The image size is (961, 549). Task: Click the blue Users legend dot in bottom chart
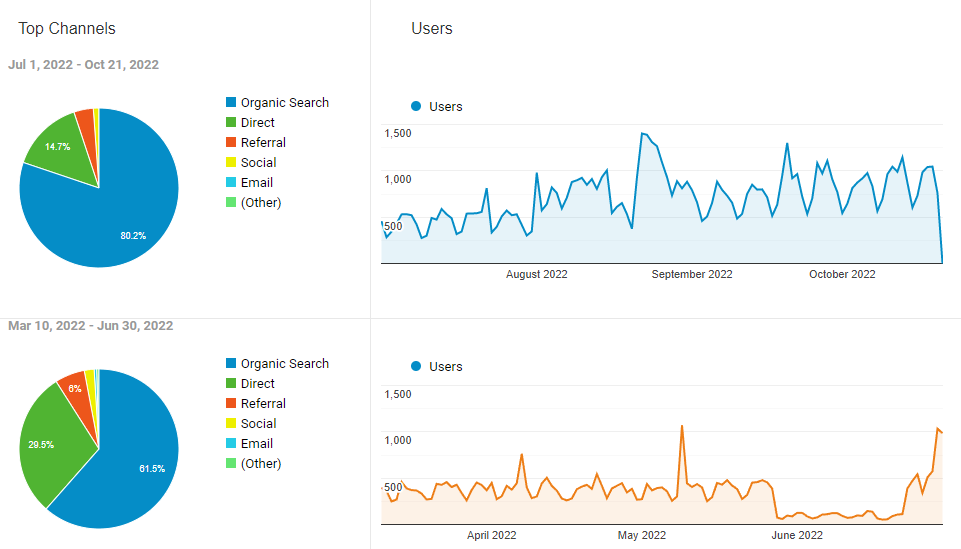(416, 366)
